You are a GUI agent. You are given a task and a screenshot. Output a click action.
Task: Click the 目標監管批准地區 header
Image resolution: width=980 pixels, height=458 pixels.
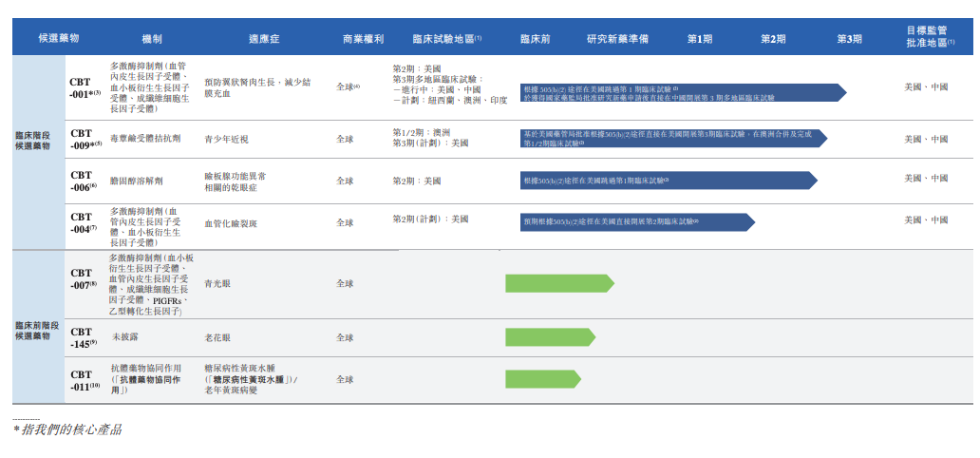click(x=931, y=36)
